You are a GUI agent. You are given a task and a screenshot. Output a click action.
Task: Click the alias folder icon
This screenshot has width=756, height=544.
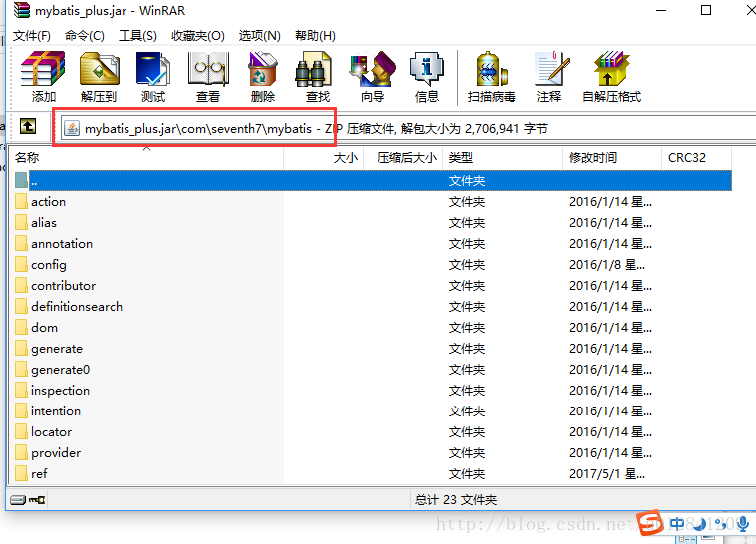pos(21,223)
